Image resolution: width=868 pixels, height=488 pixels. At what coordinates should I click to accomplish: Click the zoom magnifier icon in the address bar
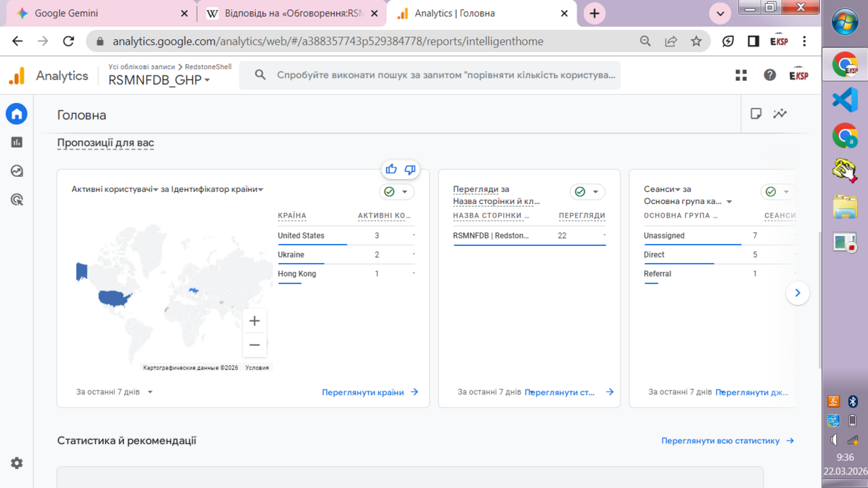(646, 41)
